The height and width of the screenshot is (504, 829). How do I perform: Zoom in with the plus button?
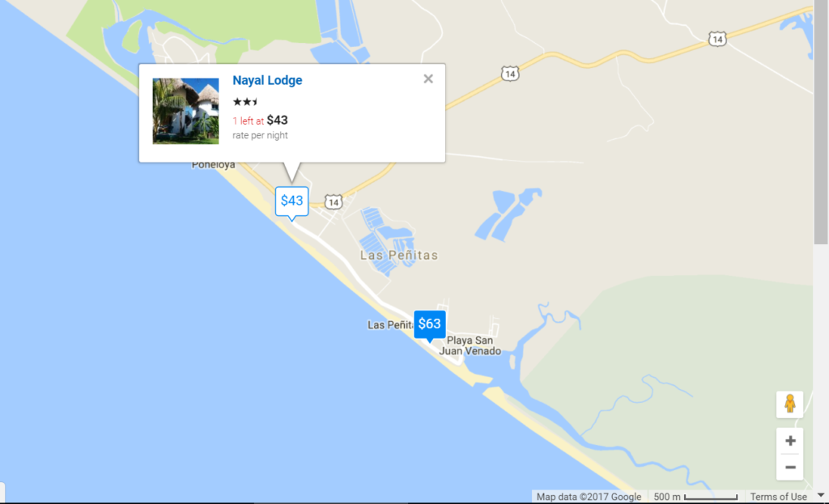coord(790,441)
